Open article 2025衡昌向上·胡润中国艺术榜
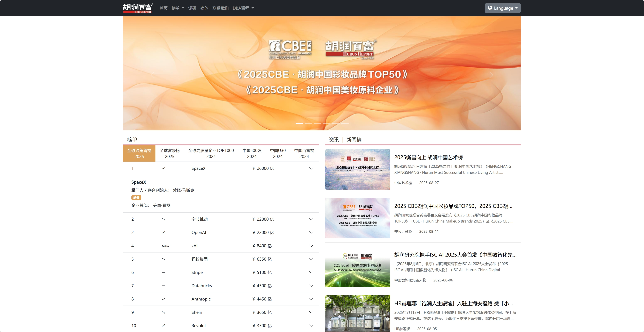The width and height of the screenshot is (644, 332). (428, 157)
